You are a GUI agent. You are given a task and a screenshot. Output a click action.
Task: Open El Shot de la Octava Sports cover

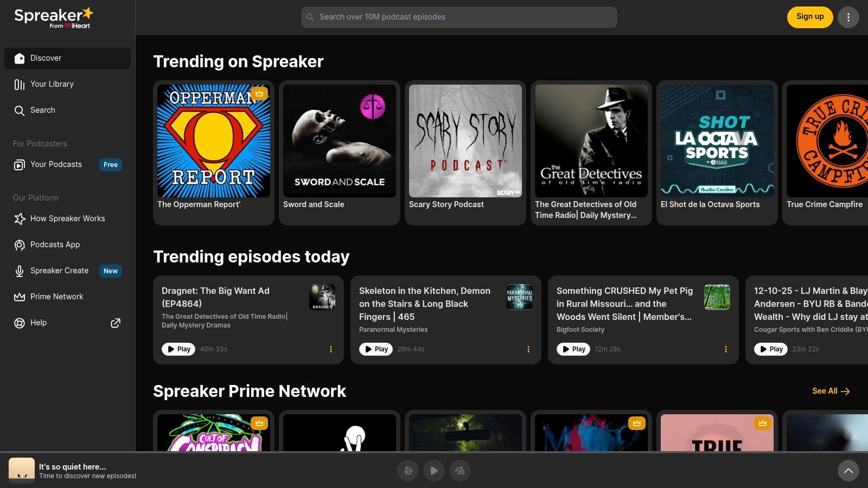coord(717,141)
